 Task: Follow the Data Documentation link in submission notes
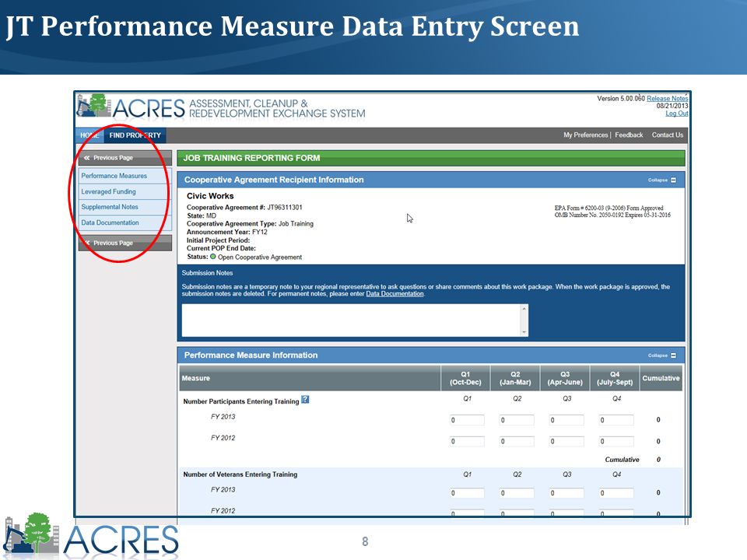pos(395,294)
